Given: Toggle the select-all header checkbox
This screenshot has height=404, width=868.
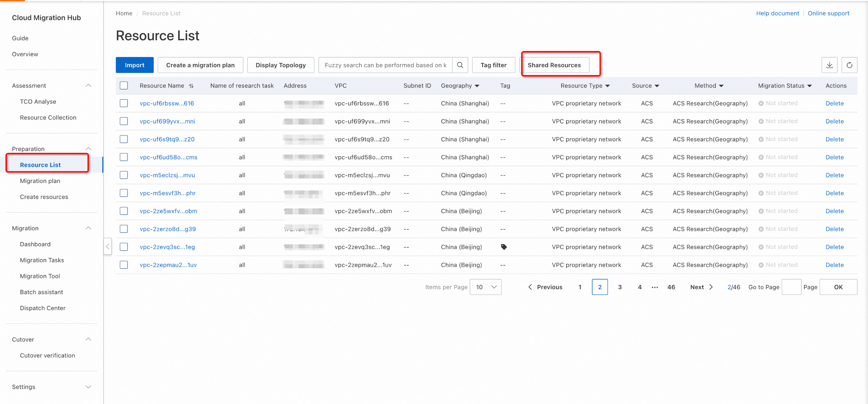Looking at the screenshot, I should click(124, 86).
